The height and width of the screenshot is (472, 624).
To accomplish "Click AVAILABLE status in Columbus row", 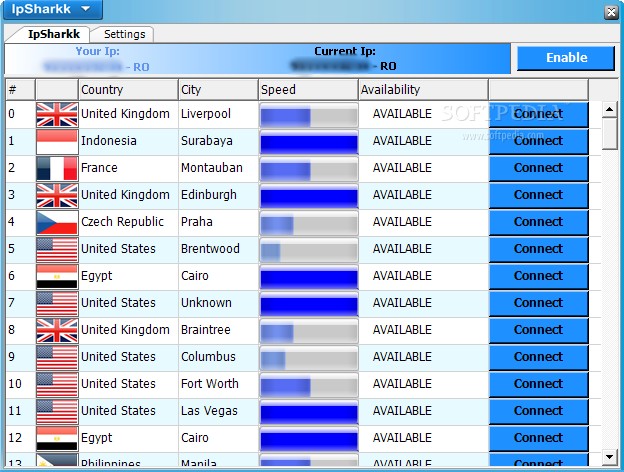I will click(402, 357).
